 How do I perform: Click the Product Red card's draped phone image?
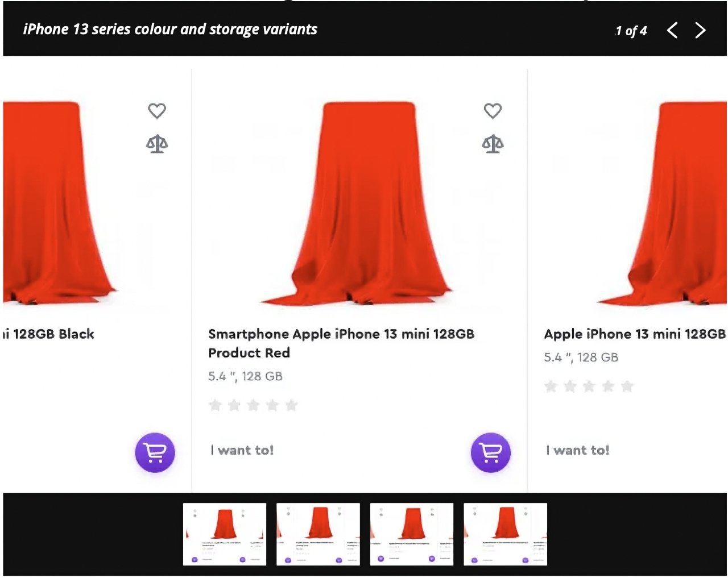click(x=357, y=203)
